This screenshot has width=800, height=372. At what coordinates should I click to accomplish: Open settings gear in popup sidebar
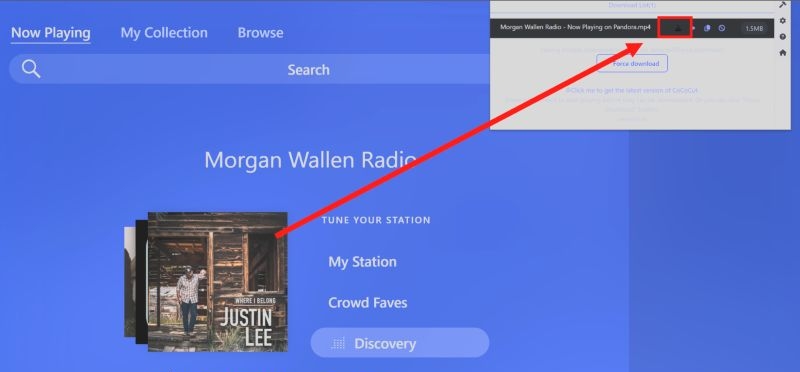click(783, 21)
